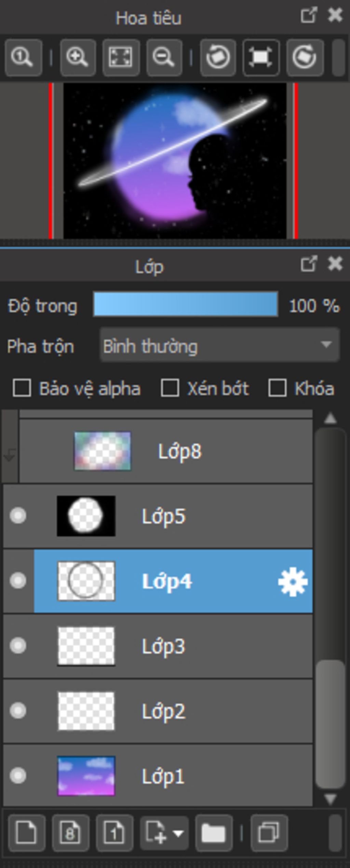Expand the add layer type dropdown arrow
Screen dimensions: 350x868
[x=178, y=833]
